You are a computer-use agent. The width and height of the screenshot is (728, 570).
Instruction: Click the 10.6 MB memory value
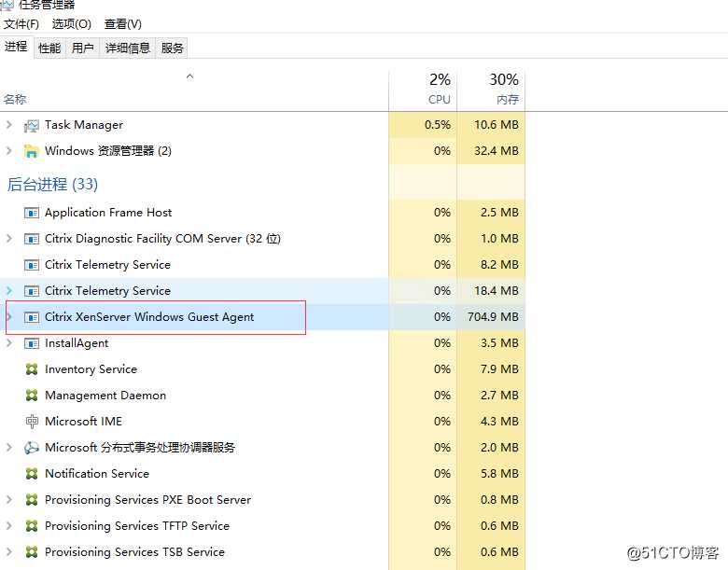497,125
